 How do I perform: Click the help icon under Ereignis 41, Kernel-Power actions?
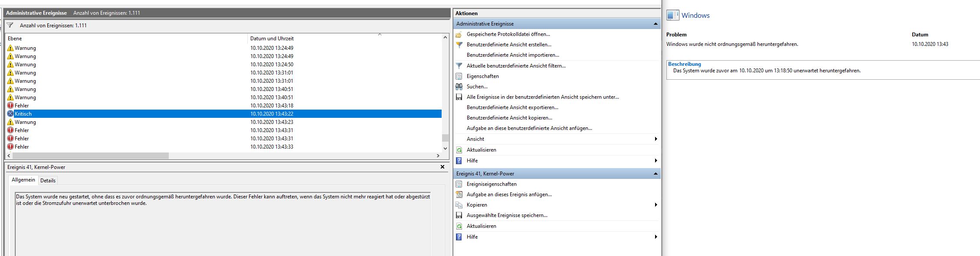[x=459, y=237]
